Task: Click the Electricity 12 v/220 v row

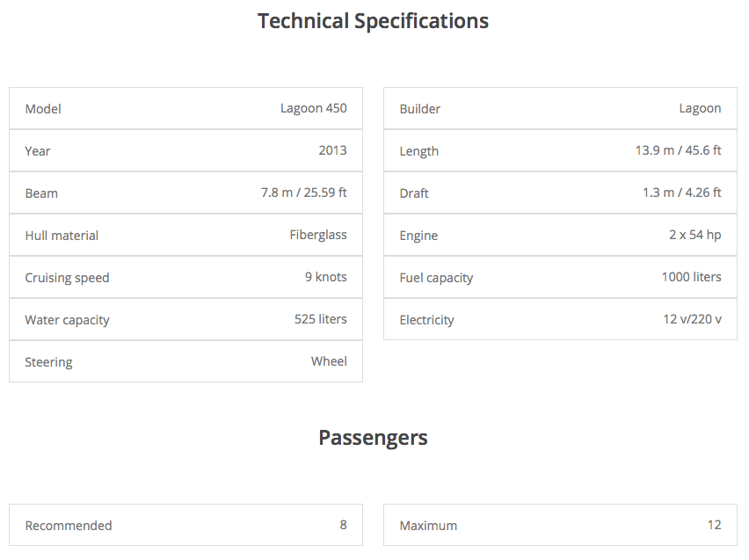Action: [x=560, y=320]
